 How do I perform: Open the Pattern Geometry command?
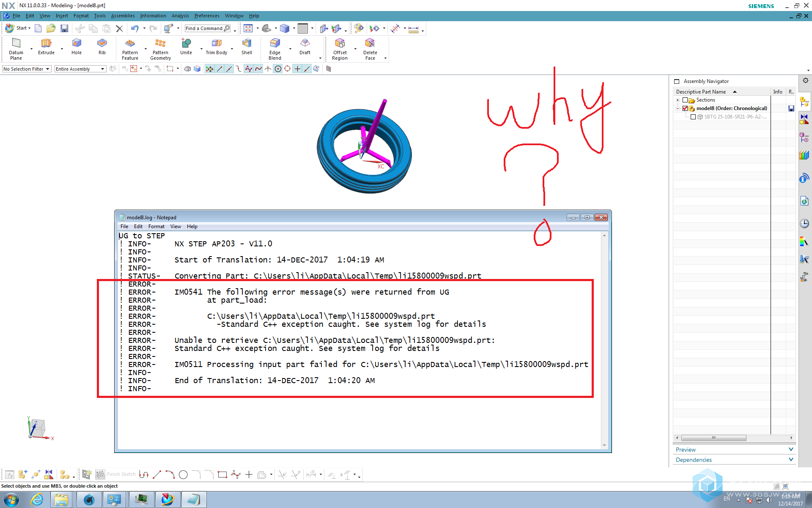[161, 49]
